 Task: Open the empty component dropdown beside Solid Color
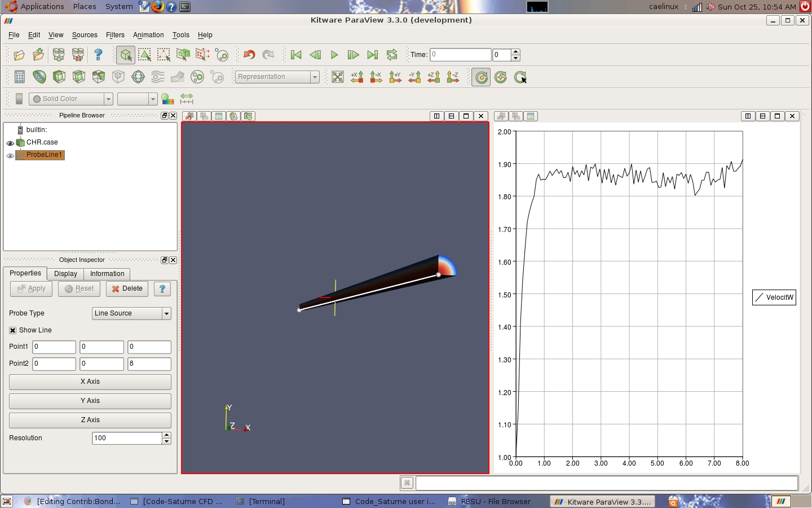click(x=137, y=99)
